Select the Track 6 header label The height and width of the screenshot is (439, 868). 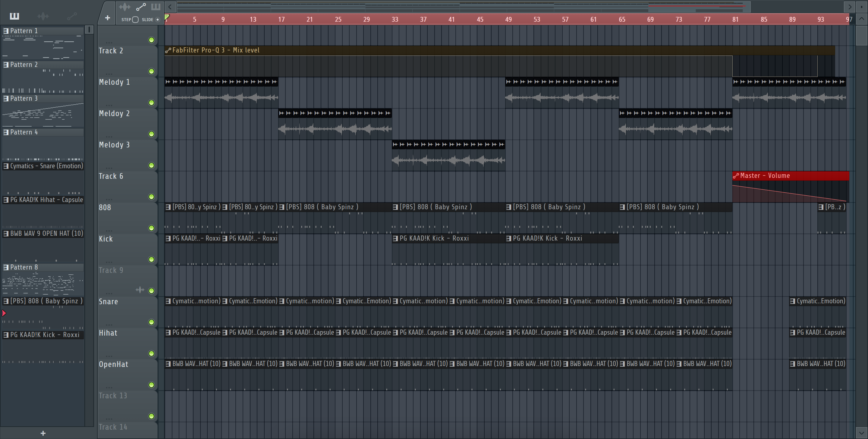point(111,176)
